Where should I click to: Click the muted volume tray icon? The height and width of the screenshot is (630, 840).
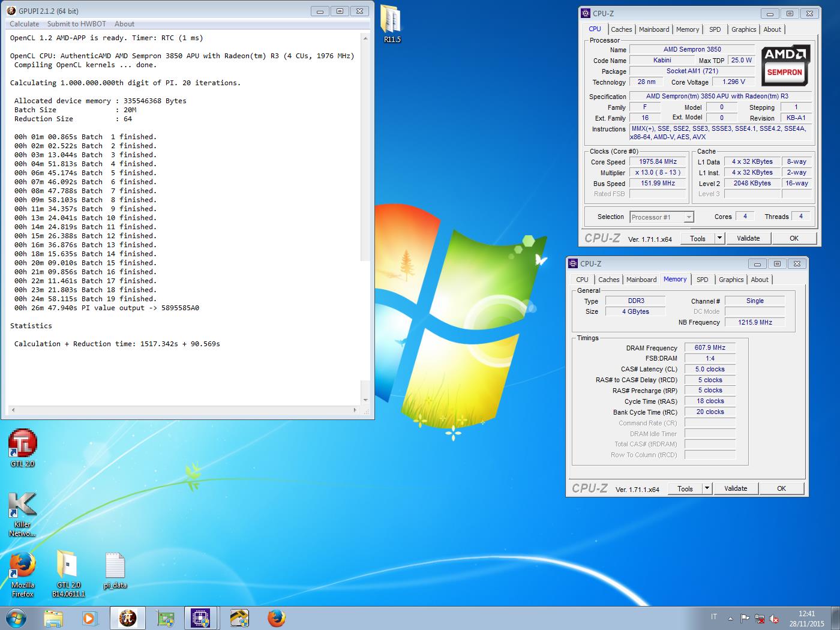774,618
